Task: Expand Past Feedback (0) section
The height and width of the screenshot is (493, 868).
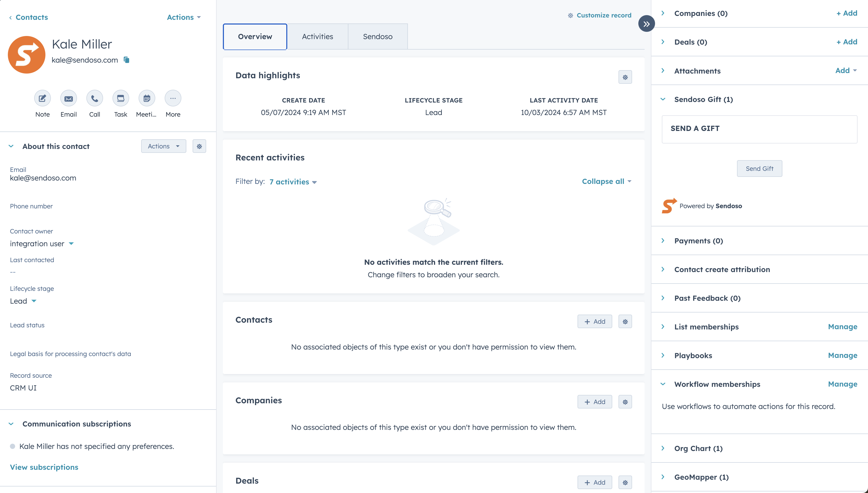Action: [x=663, y=298]
